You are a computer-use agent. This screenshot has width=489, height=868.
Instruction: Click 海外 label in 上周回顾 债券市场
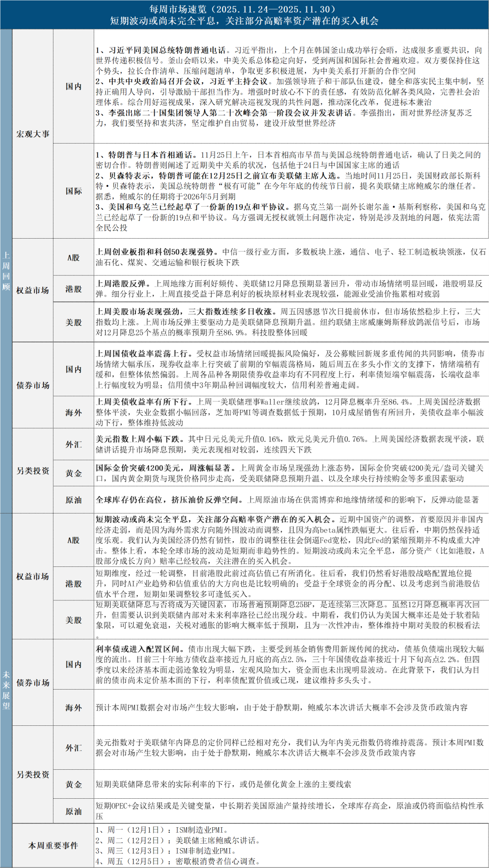73,412
